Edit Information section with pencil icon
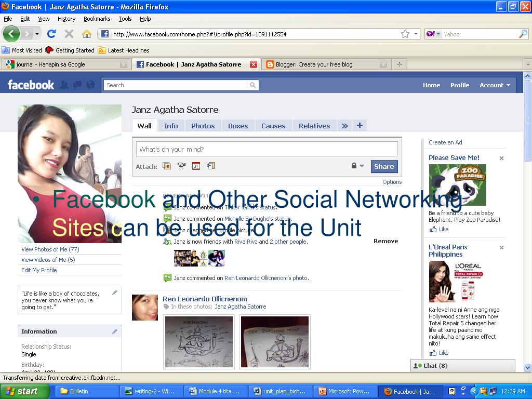 pyautogui.click(x=115, y=331)
